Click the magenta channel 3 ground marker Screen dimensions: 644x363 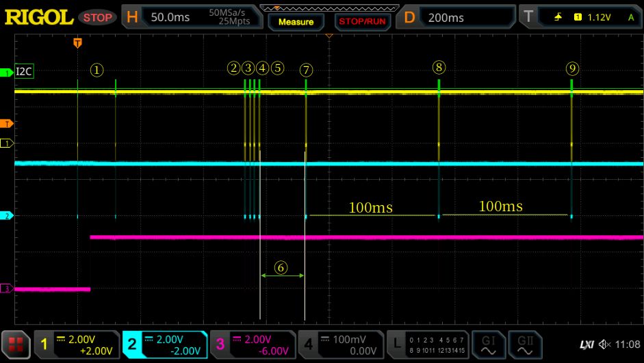click(x=7, y=288)
